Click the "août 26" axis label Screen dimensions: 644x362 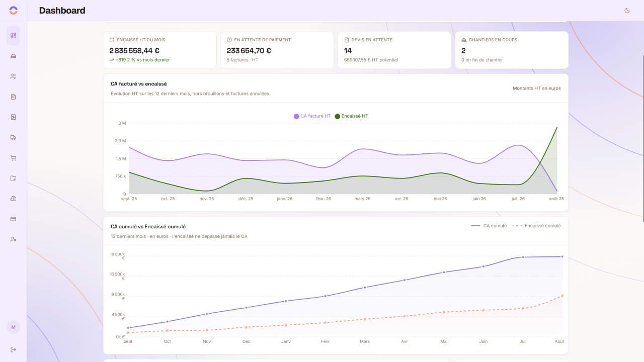coord(555,199)
